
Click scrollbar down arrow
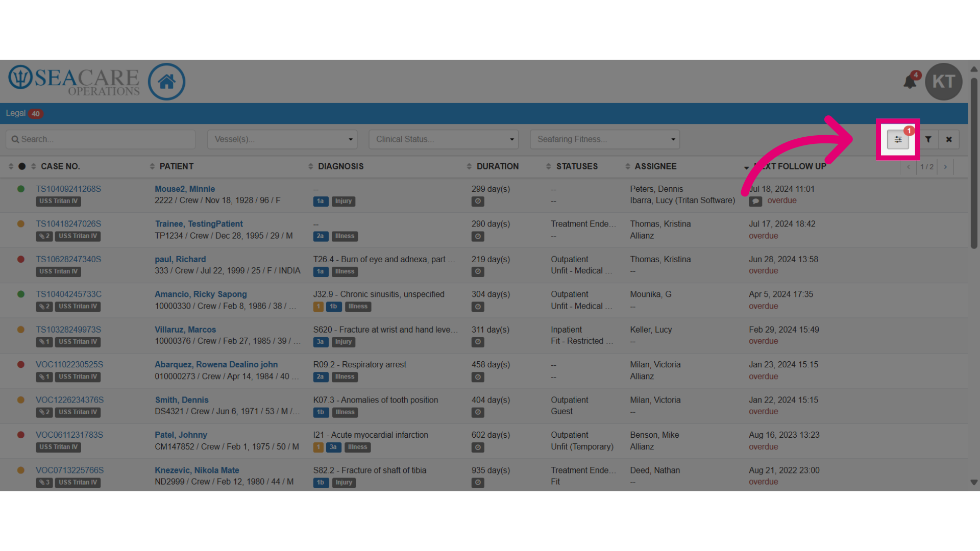click(974, 482)
